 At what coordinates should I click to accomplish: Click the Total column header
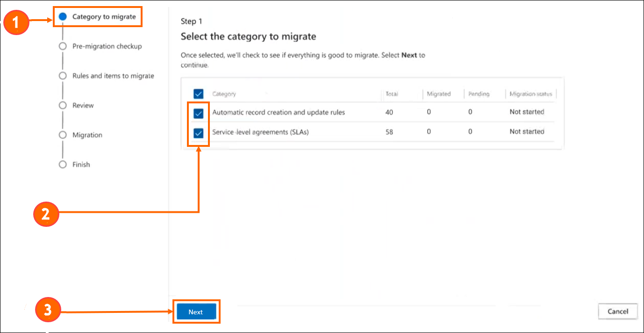tap(392, 94)
